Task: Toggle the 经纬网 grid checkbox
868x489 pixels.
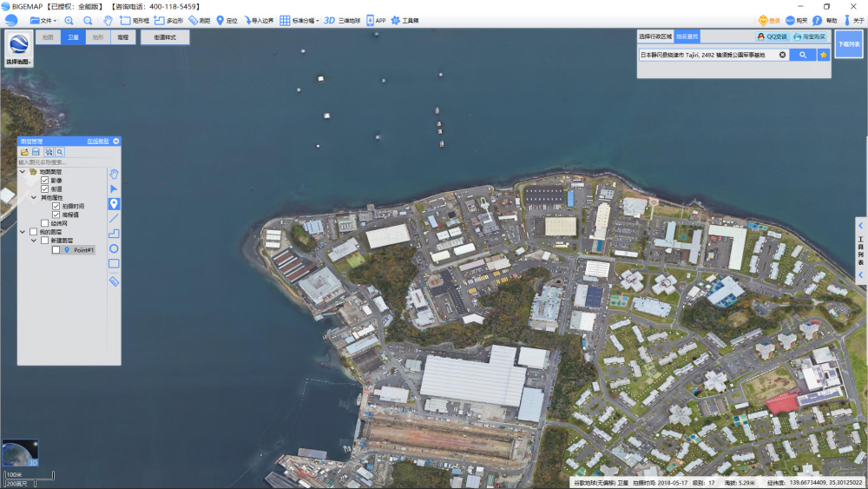Action: tap(44, 223)
